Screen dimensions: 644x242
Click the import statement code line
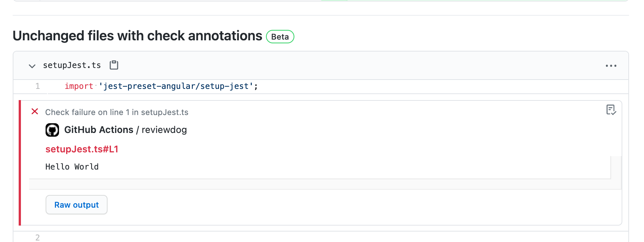pyautogui.click(x=161, y=86)
